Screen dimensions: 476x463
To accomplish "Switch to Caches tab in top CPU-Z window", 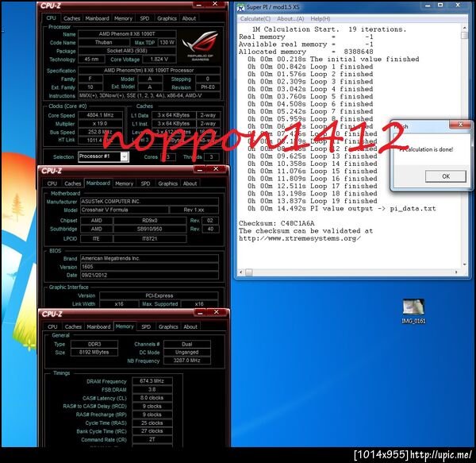I will click(71, 18).
